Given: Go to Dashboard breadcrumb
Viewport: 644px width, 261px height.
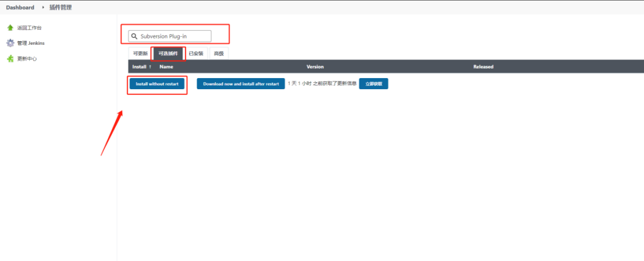Looking at the screenshot, I should coord(20,8).
